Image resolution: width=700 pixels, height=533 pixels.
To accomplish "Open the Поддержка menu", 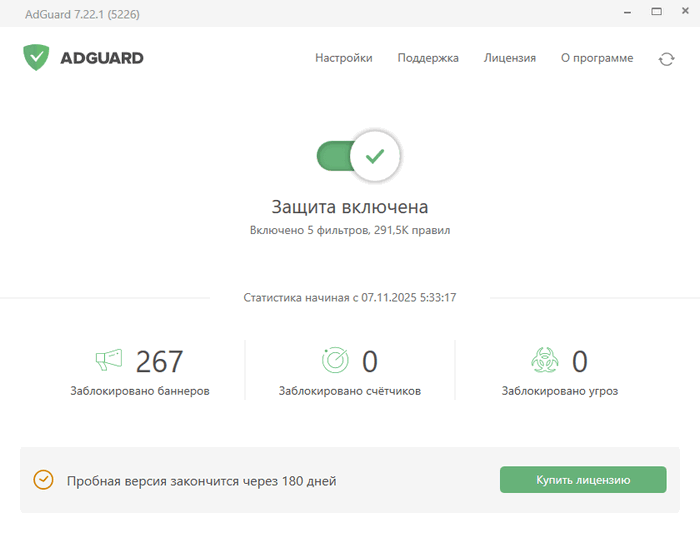I will (x=428, y=58).
